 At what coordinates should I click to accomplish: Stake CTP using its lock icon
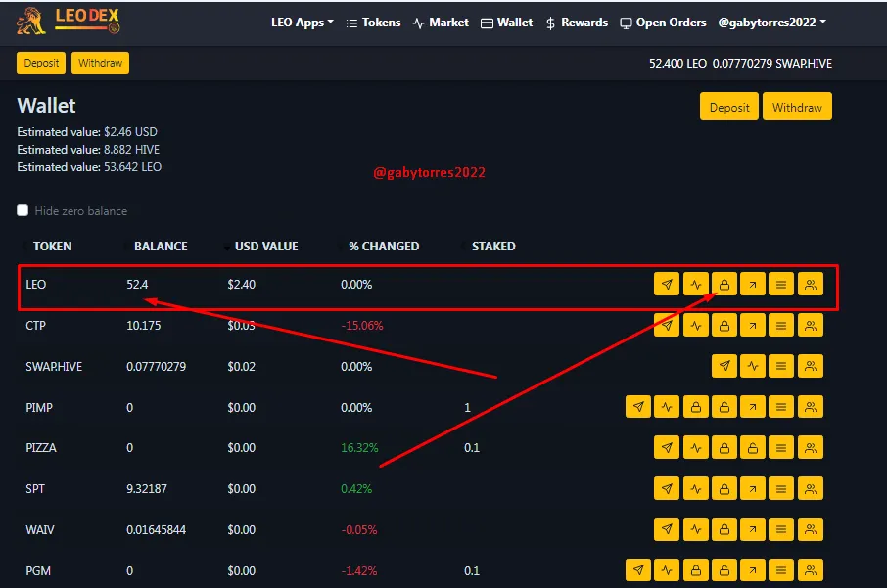(x=724, y=325)
